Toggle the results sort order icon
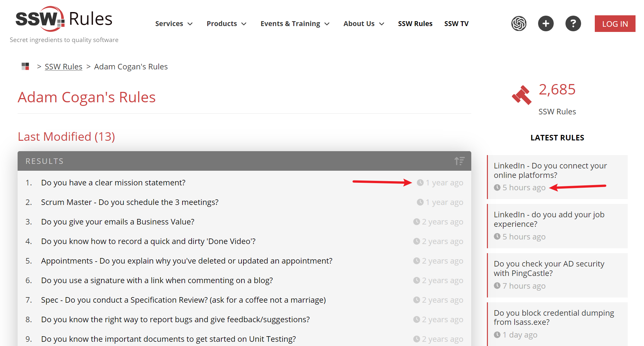The height and width of the screenshot is (346, 644). tap(459, 161)
